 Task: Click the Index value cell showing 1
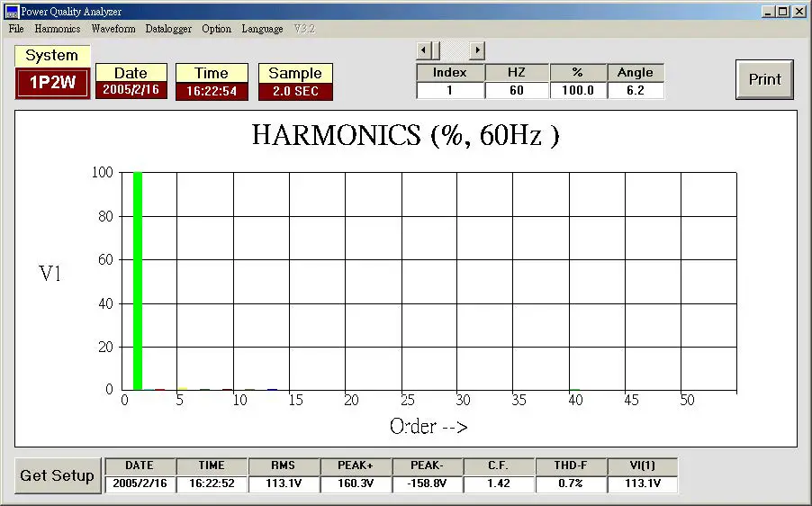(450, 90)
